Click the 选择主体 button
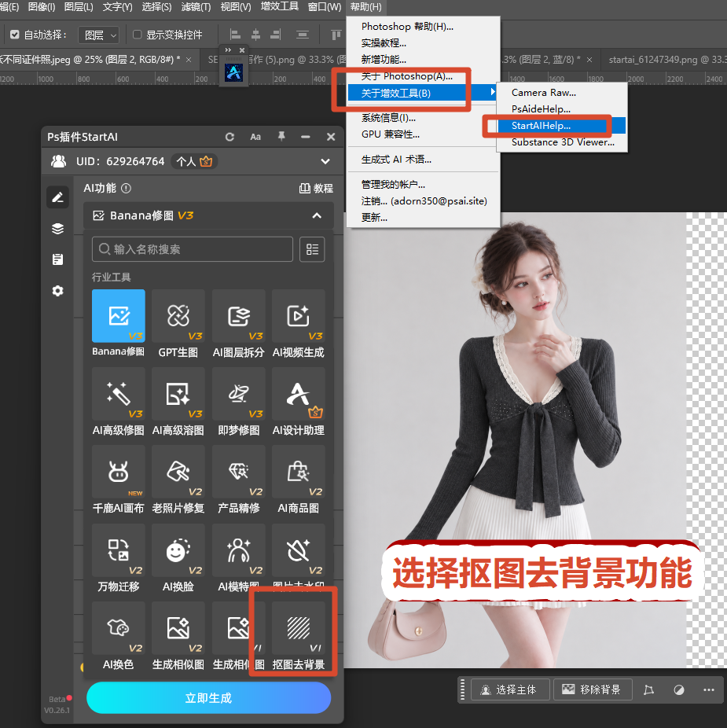Image resolution: width=727 pixels, height=728 pixels. tap(510, 690)
